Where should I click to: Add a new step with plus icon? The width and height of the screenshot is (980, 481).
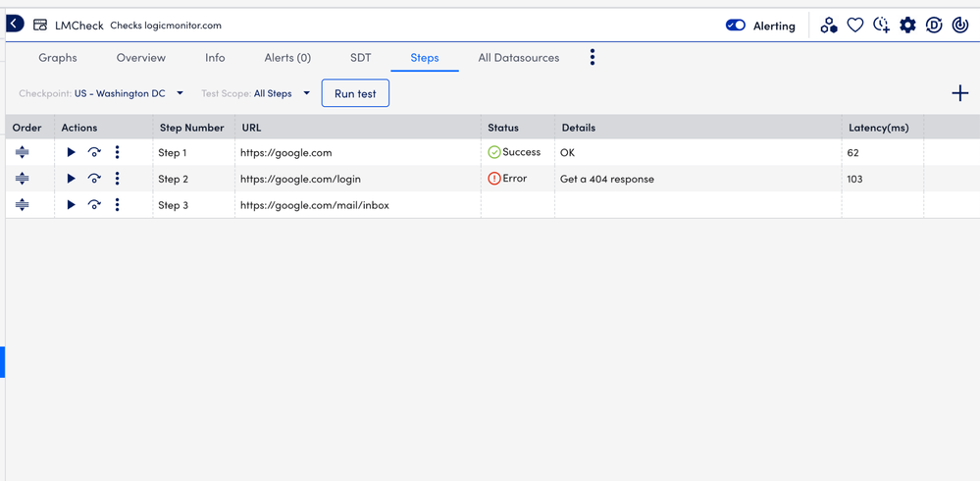click(959, 93)
